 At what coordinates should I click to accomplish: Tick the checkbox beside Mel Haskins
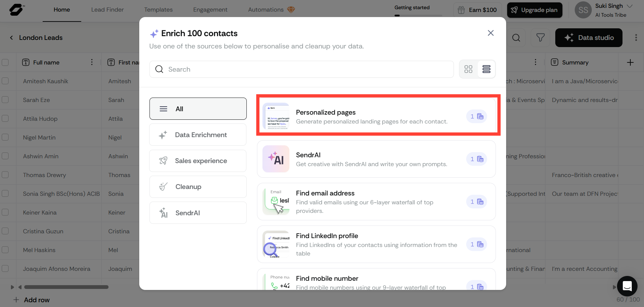5,250
